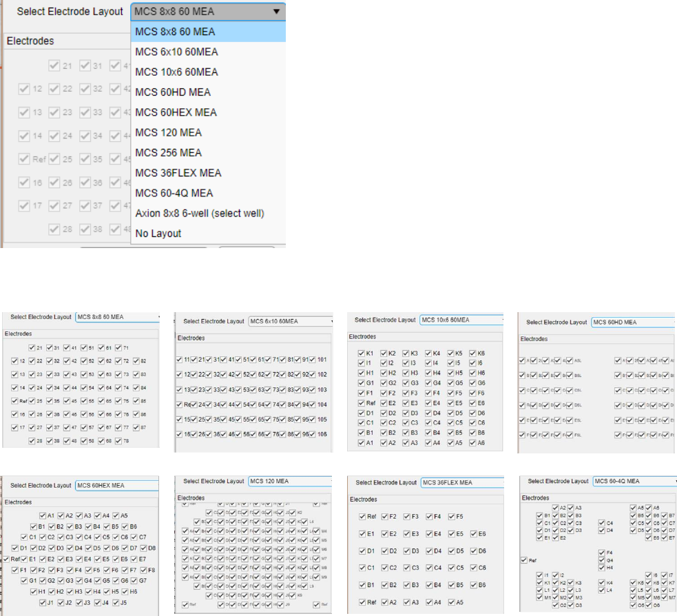677x616 pixels.
Task: Open the layout combo box in the MCS 60-4Q MEA panel
Action: pos(634,481)
